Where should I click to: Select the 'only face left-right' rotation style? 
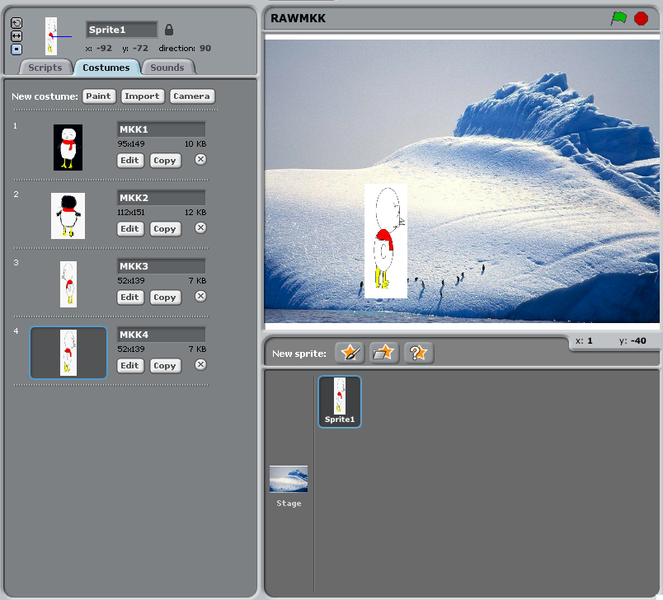[16, 36]
